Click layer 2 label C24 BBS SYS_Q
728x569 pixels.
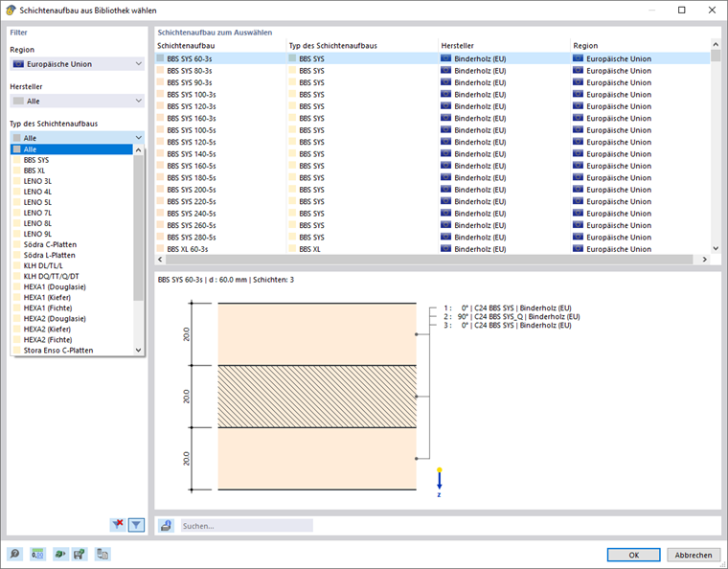pos(498,316)
